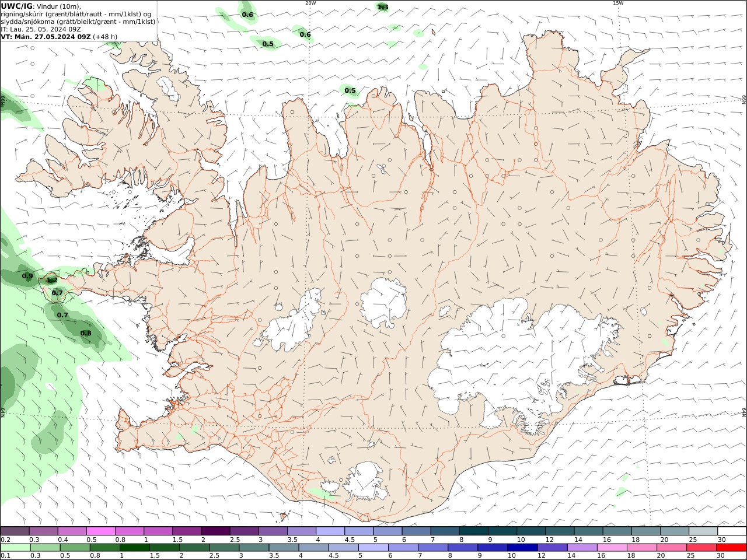This screenshot has height=560, width=747.
Task: Select the darkest green swatch labeled 1
Action: (x=134, y=548)
